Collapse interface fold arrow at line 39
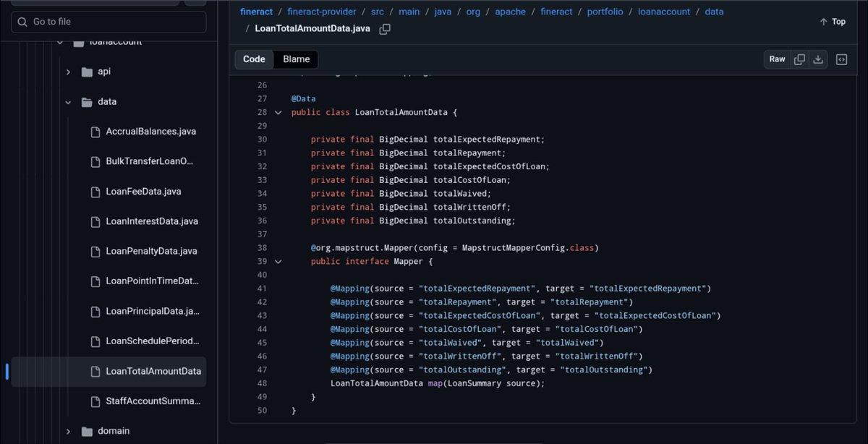The width and height of the screenshot is (868, 444). [x=278, y=261]
